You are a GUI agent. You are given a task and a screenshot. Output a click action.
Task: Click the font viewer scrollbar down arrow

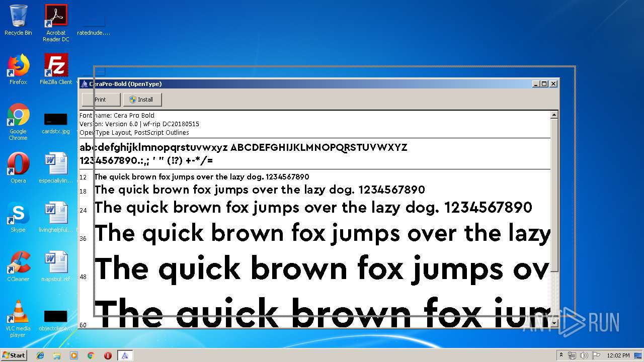554,324
